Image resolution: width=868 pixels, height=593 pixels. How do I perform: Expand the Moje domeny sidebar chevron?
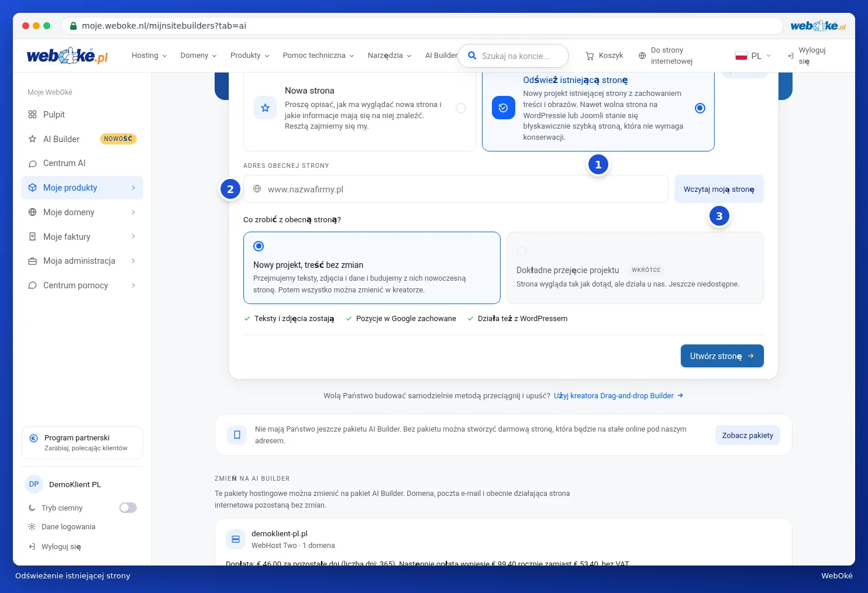coord(133,212)
